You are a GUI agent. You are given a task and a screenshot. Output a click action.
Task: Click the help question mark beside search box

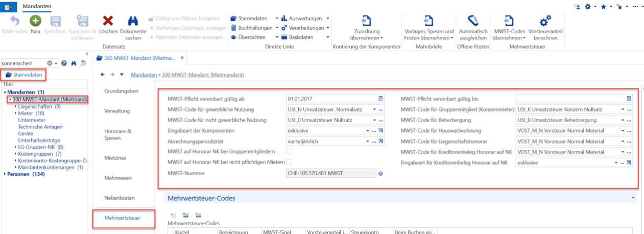click(64, 63)
